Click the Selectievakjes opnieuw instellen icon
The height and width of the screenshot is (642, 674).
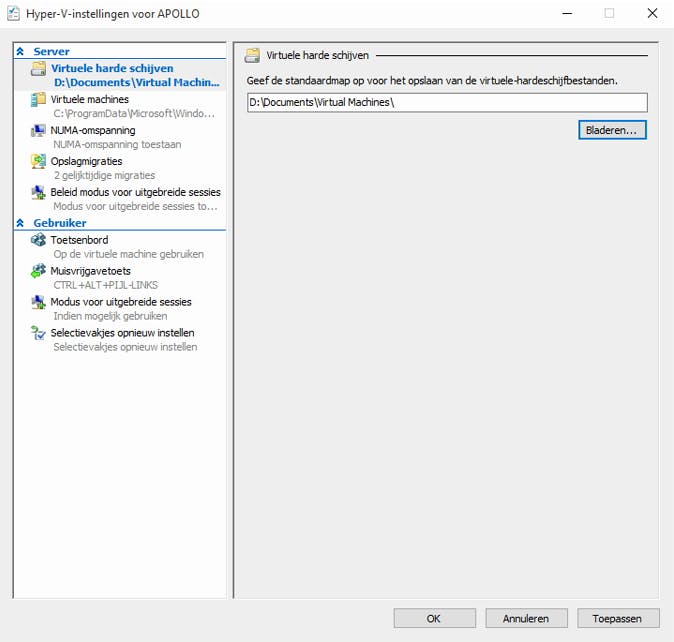click(38, 333)
